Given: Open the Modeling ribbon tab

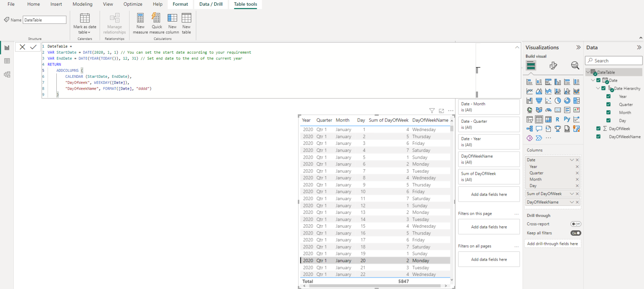Looking at the screenshot, I should click(82, 4).
